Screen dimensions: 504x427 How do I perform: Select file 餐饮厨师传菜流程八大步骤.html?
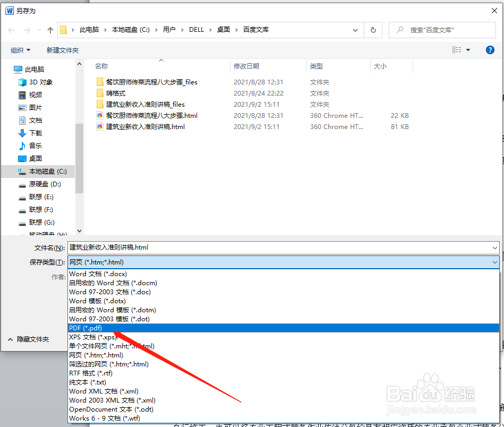[147, 115]
